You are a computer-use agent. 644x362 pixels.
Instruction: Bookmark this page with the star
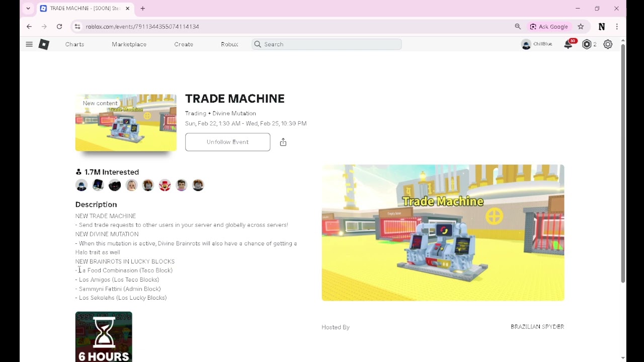point(581,27)
